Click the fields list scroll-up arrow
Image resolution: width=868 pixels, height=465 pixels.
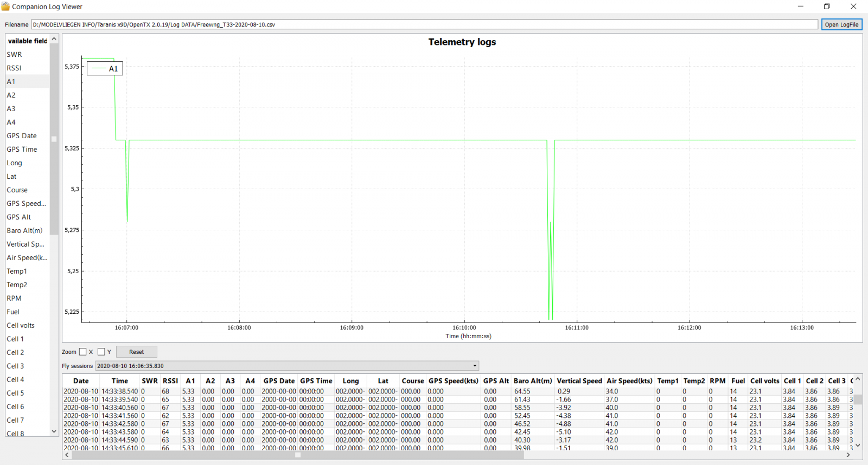pos(54,39)
